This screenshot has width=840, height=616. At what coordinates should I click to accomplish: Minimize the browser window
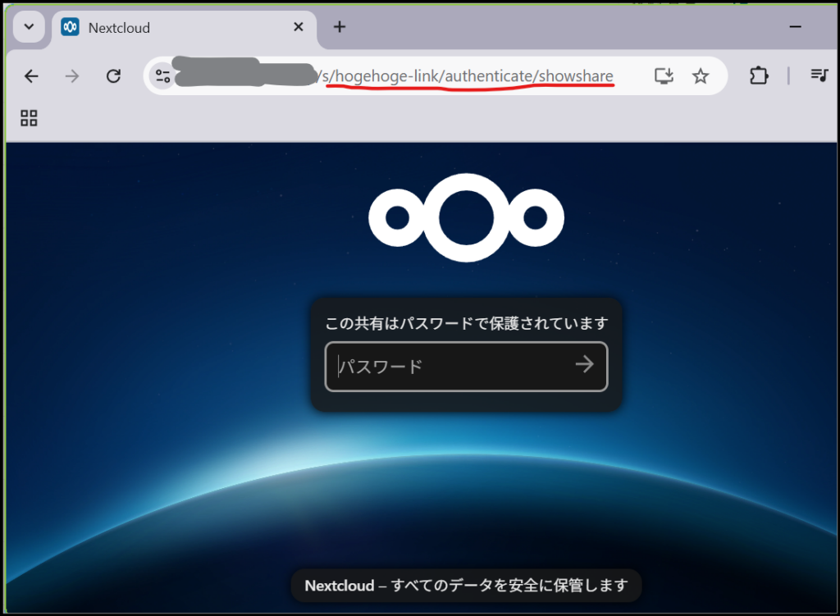(x=795, y=27)
